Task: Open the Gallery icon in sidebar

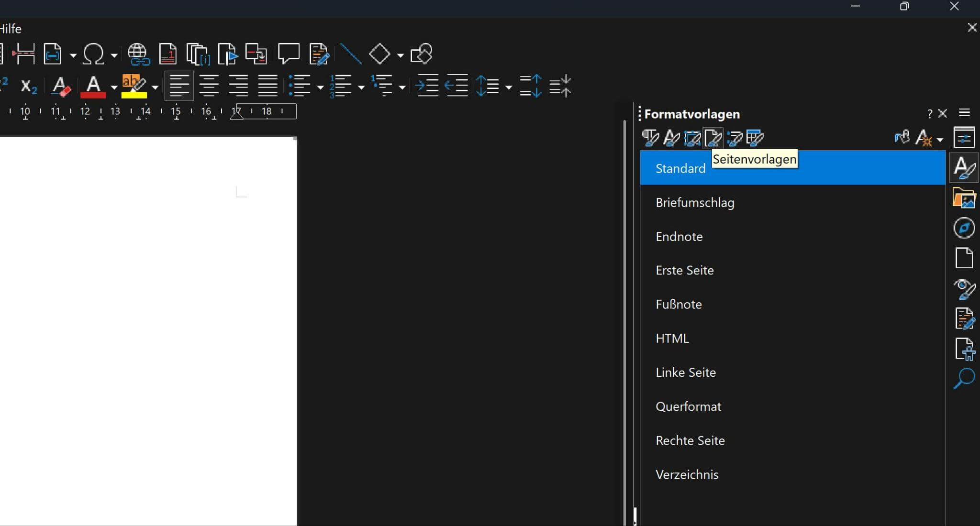Action: pos(964,198)
